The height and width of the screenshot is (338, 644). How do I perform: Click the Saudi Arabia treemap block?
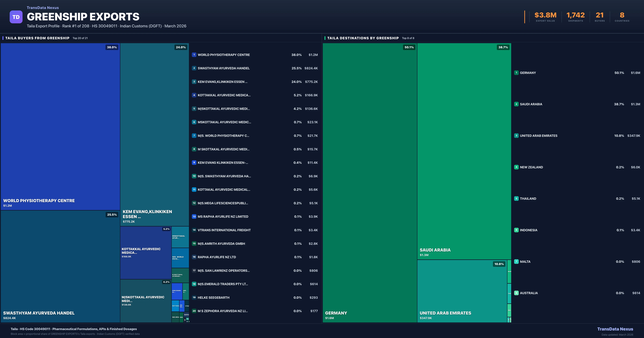pyautogui.click(x=464, y=151)
